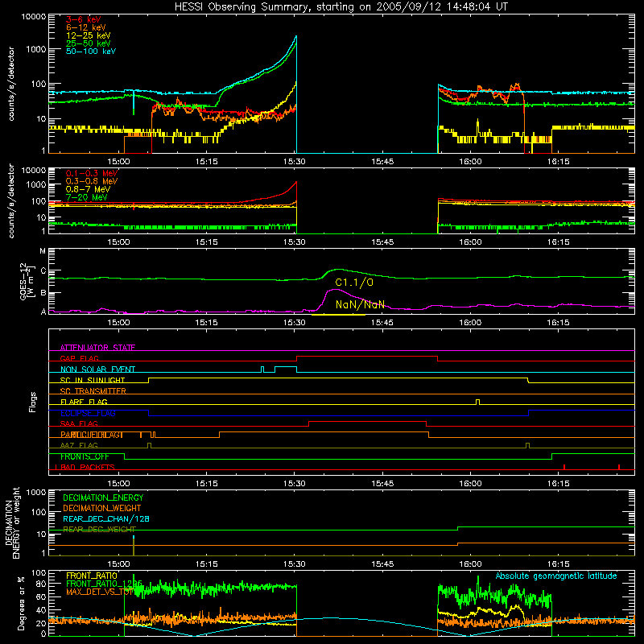Screen dimensions: 644x644
Task: Click the 7-20 MeV legend entry
Action: (x=86, y=197)
